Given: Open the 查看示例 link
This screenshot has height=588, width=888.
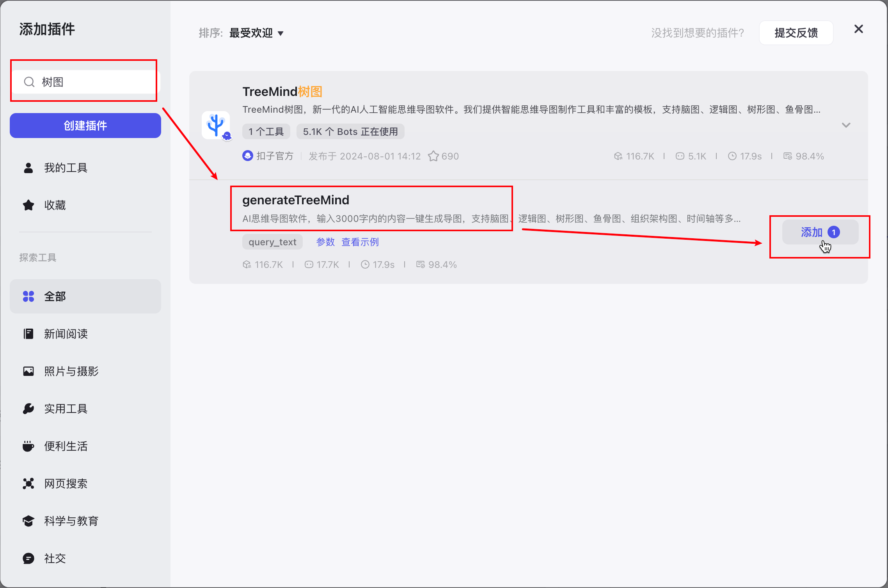Looking at the screenshot, I should point(360,242).
